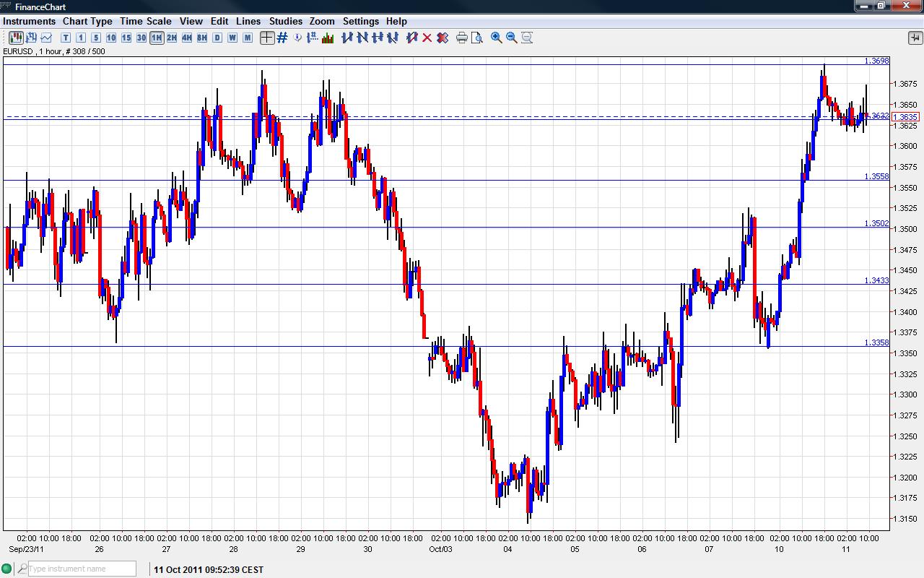Click the EURUSD 1 hour chart title

pyautogui.click(x=54, y=51)
